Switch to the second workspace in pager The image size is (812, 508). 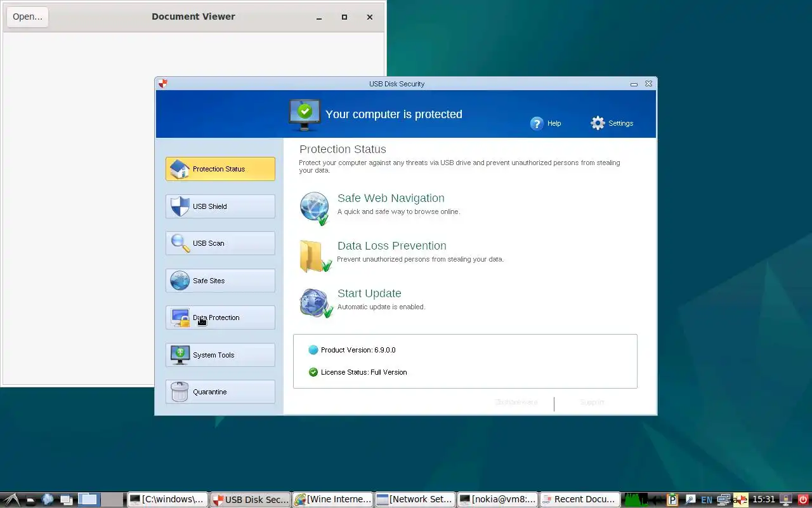point(112,500)
